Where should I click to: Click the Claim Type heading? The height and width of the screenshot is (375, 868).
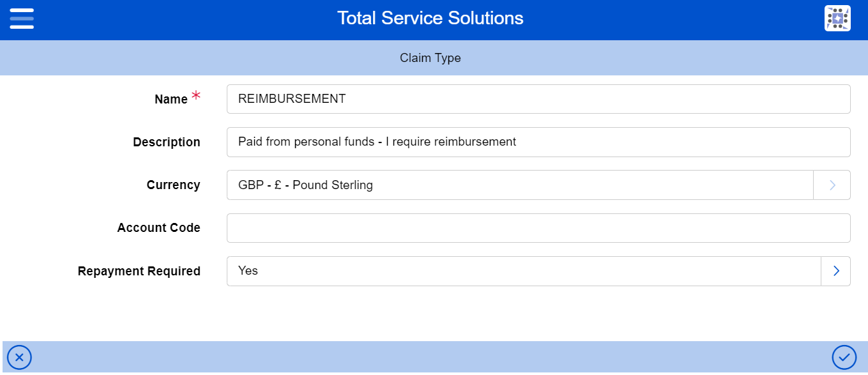click(430, 58)
